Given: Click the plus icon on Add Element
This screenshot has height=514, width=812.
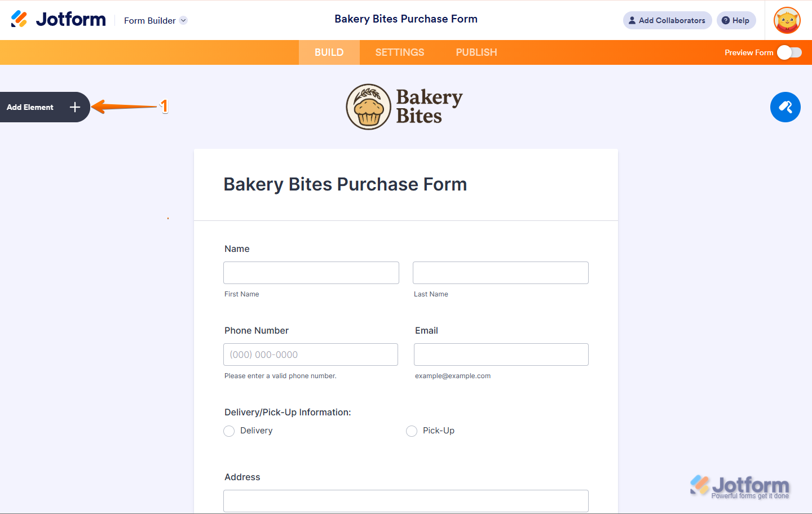Looking at the screenshot, I should (75, 107).
